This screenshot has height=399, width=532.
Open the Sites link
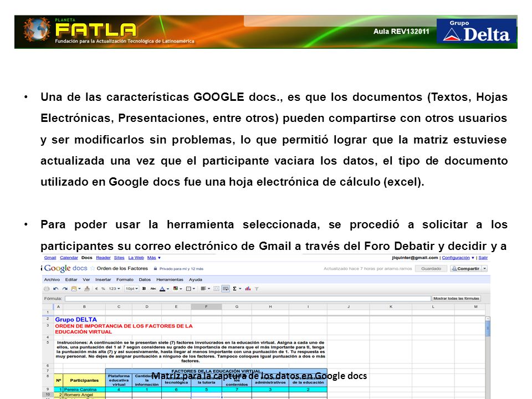(119, 258)
